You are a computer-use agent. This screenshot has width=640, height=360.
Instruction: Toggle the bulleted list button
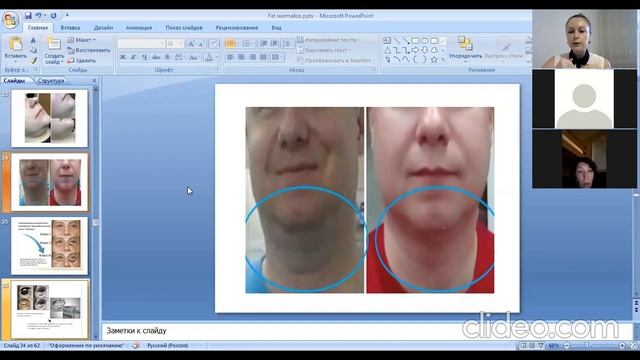click(231, 44)
